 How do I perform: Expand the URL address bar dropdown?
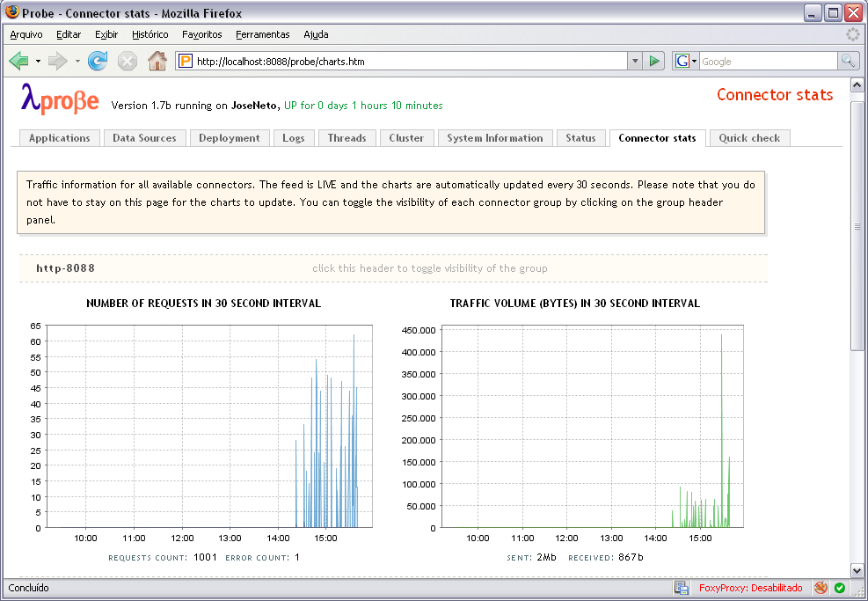click(x=635, y=62)
